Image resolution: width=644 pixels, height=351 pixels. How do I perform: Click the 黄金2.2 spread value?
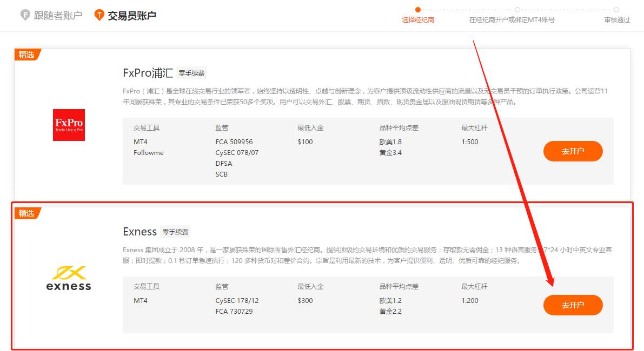click(390, 311)
